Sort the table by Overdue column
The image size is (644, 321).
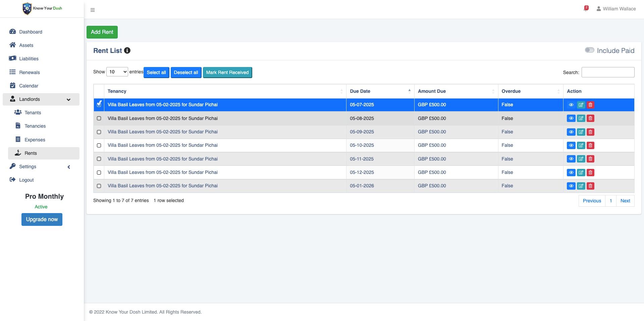531,91
